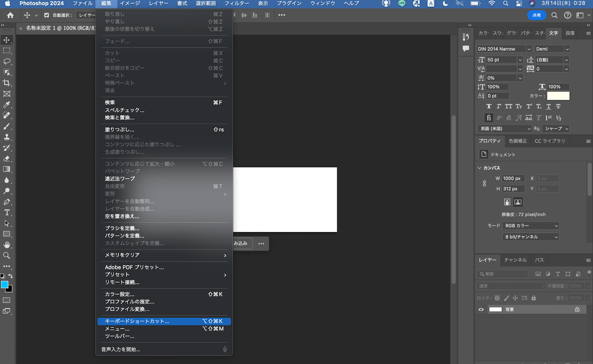Choose キーボードショートカット... from the menu
This screenshot has height=364, width=593.
(164, 321)
